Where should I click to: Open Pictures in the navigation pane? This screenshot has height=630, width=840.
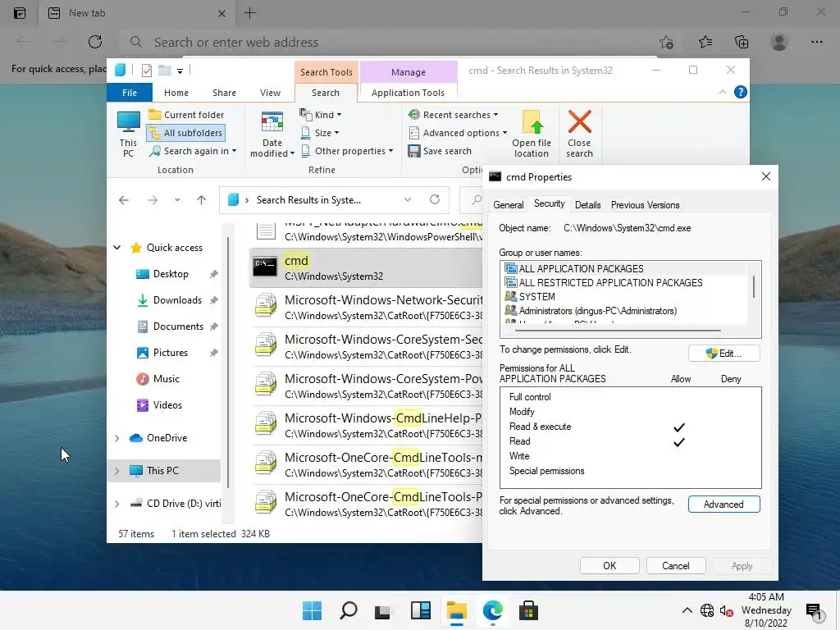[171, 353]
